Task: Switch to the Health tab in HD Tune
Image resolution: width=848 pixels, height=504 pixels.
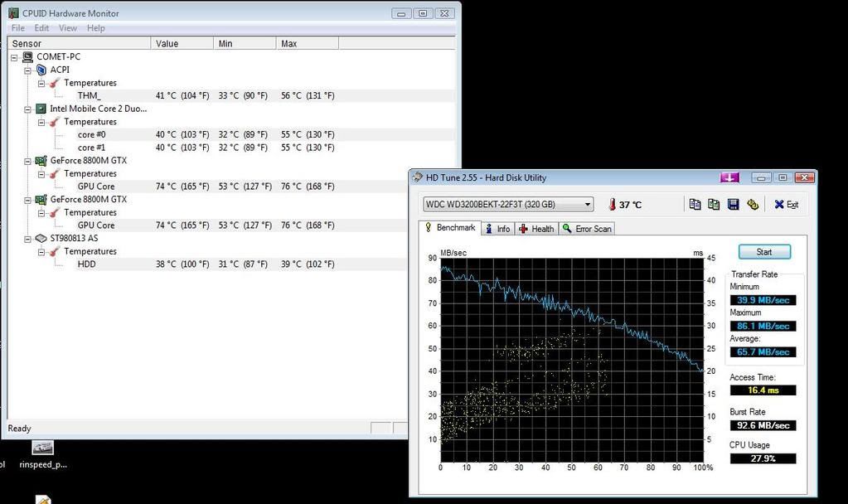Action: coord(536,229)
